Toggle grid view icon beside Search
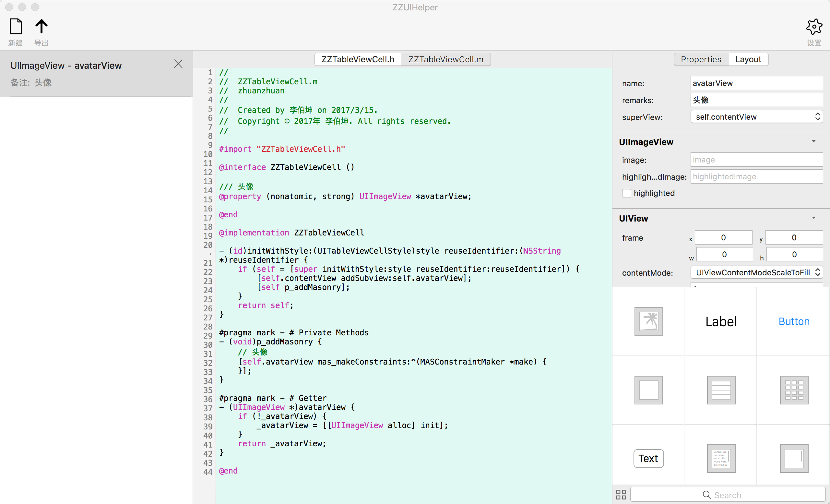This screenshot has height=504, width=830. 621,495
